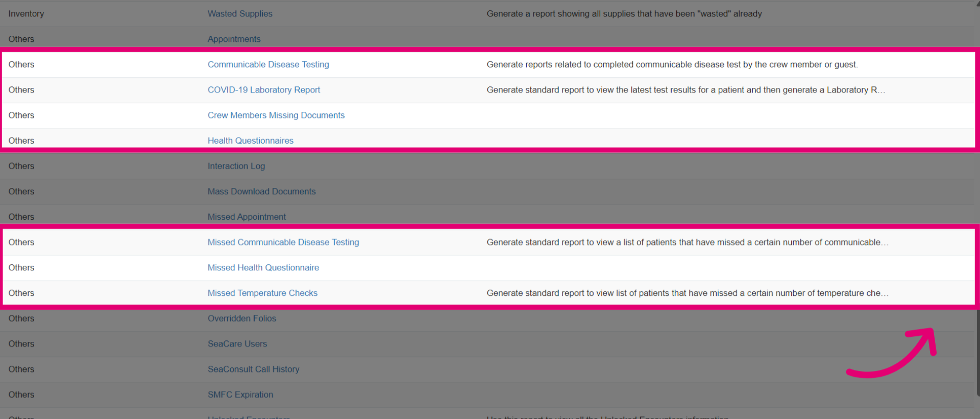Click the Wasted Supplies description text
The width and height of the screenshot is (980, 419).
point(624,14)
